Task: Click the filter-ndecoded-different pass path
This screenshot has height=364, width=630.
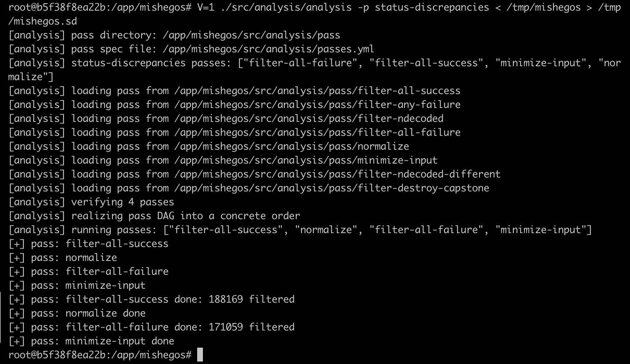Action: point(337,174)
